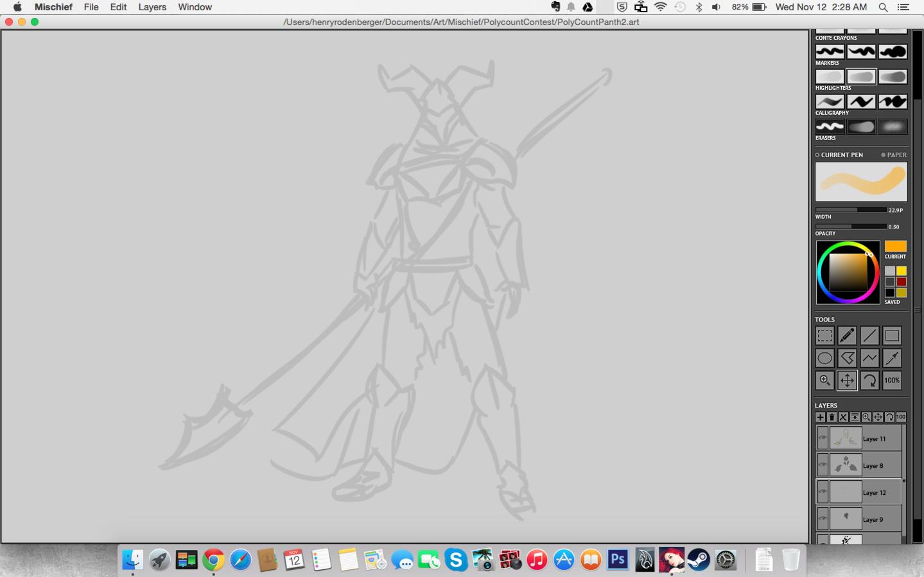Open the Mischief application menu
924x577 pixels.
tap(53, 7)
